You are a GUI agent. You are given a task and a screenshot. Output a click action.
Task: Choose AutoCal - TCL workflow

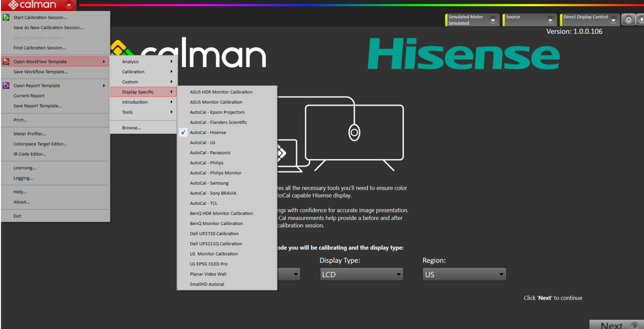(x=227, y=203)
